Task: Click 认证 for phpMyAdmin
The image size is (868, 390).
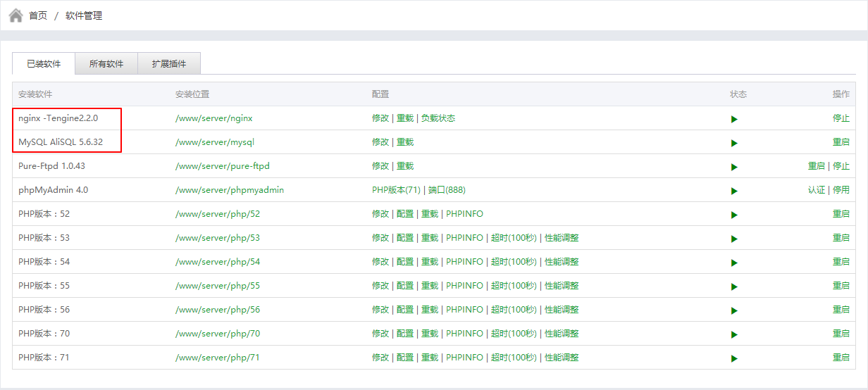Action: click(x=817, y=190)
